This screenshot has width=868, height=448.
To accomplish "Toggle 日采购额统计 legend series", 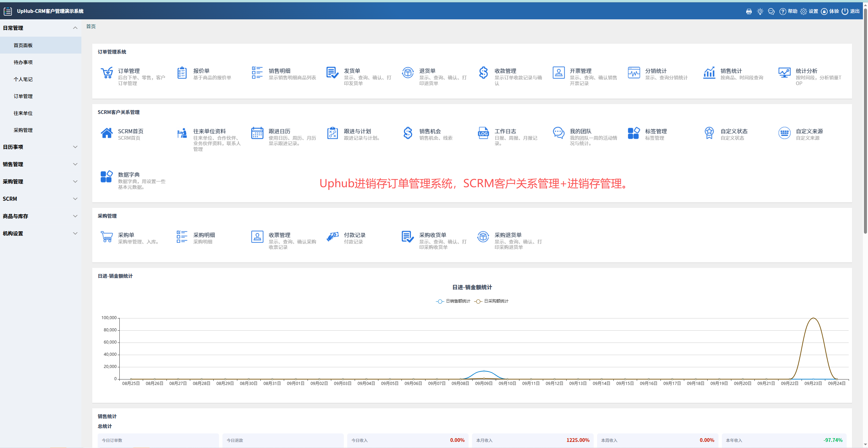I will [x=492, y=301].
